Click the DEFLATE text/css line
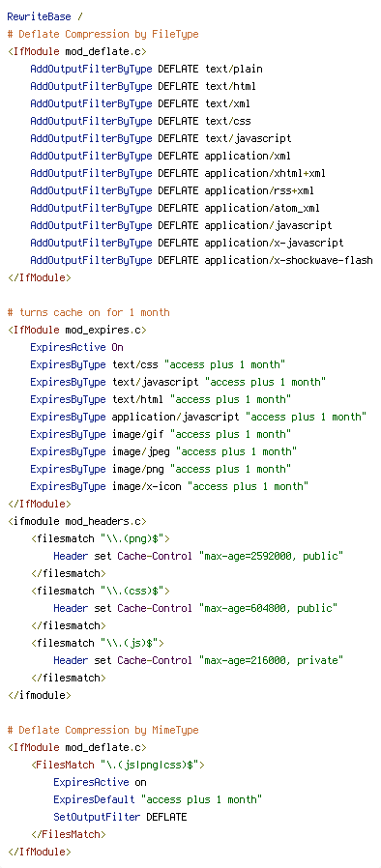Viewport: 381px width, 868px height. (x=140, y=121)
